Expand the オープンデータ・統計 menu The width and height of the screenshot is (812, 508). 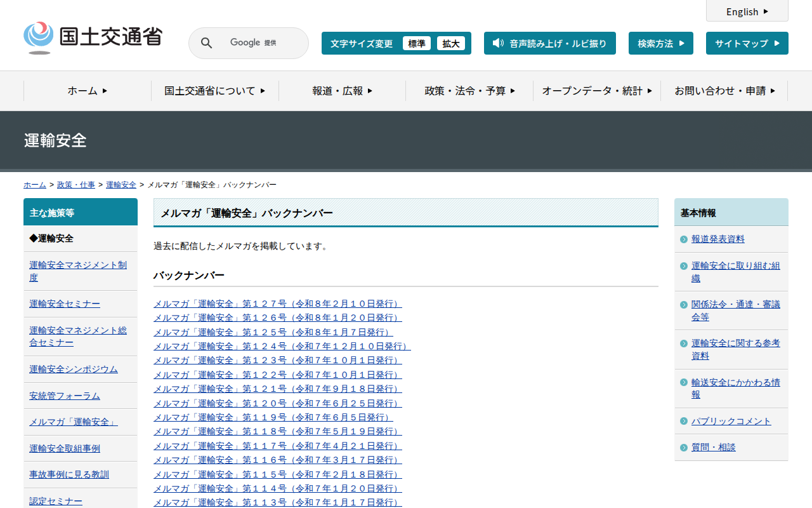596,91
